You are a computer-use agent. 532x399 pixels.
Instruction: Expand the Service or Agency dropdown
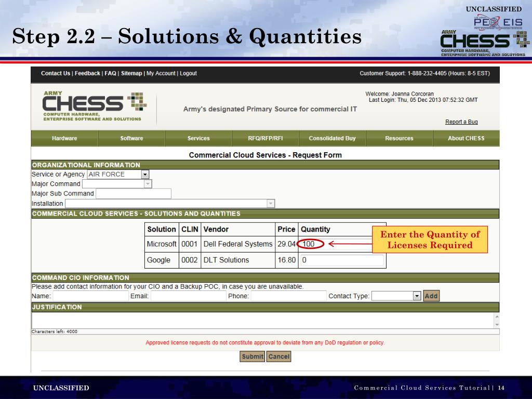point(145,175)
